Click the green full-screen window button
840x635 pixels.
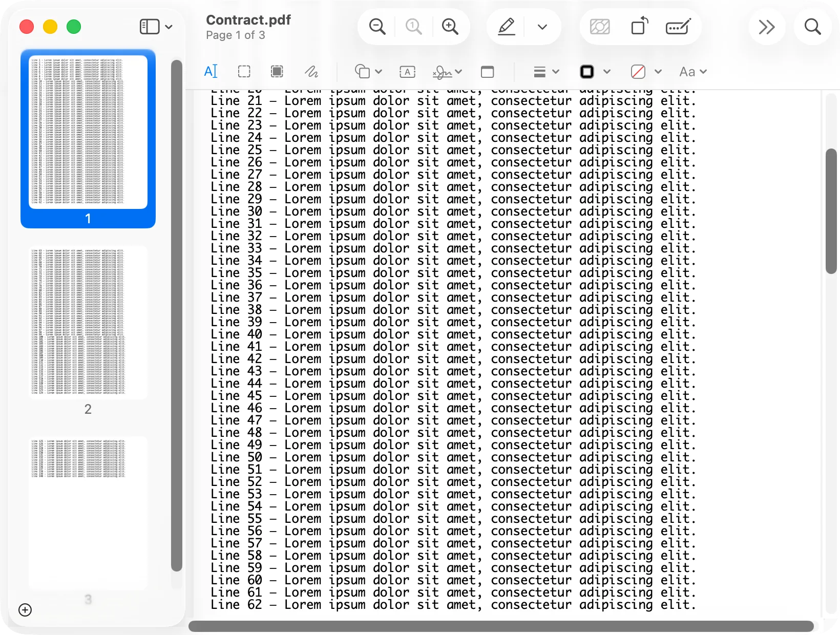74,27
